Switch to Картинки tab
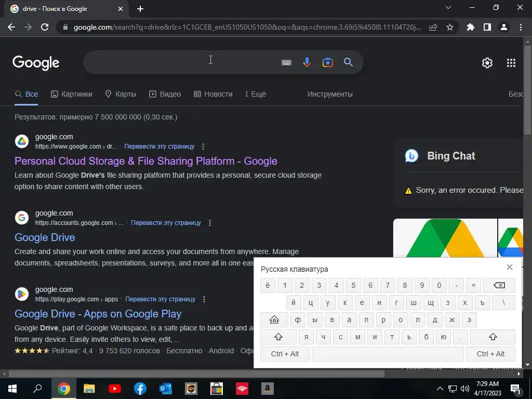The image size is (532, 399). click(x=72, y=94)
